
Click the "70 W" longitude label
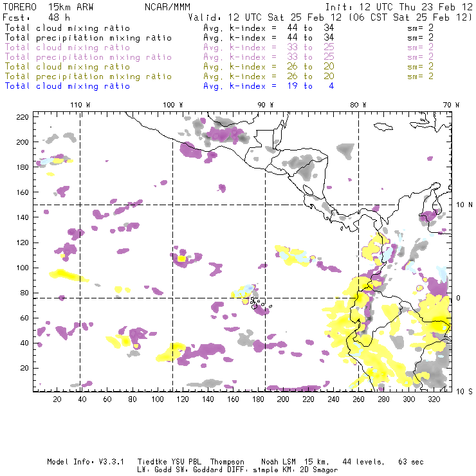pos(451,105)
